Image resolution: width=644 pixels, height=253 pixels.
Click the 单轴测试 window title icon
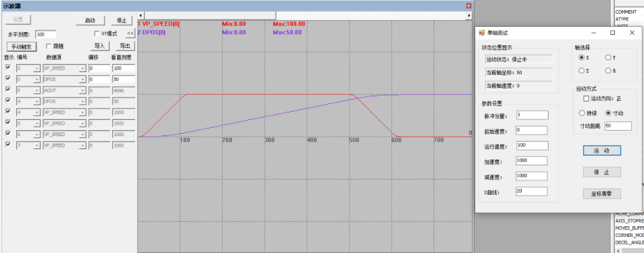[x=482, y=33]
